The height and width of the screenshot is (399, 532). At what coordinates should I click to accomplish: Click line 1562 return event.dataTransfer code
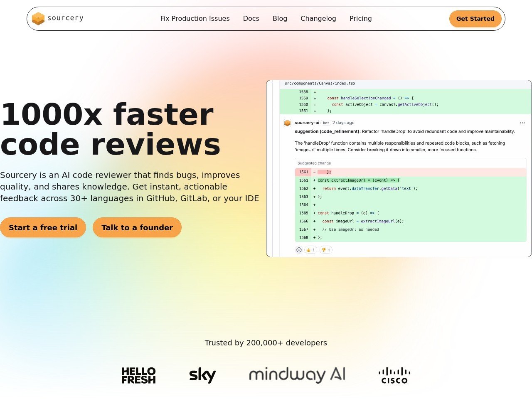click(370, 188)
